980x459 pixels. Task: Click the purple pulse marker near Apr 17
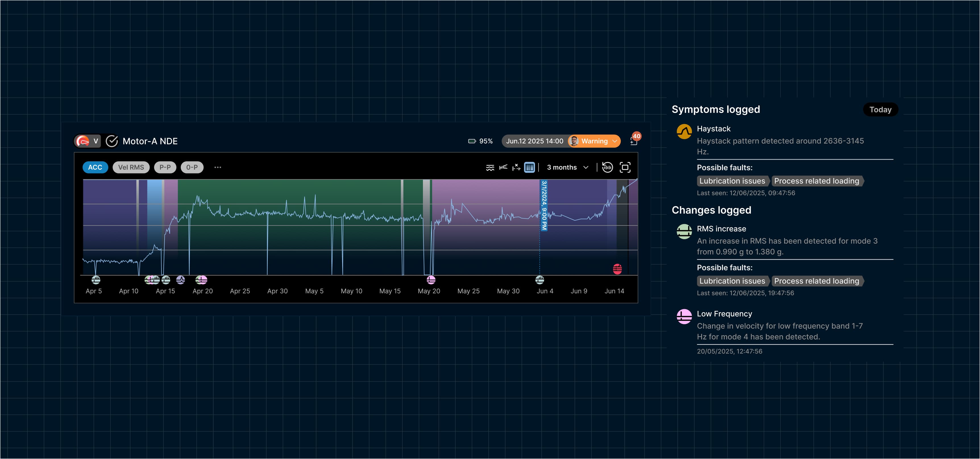point(181,280)
